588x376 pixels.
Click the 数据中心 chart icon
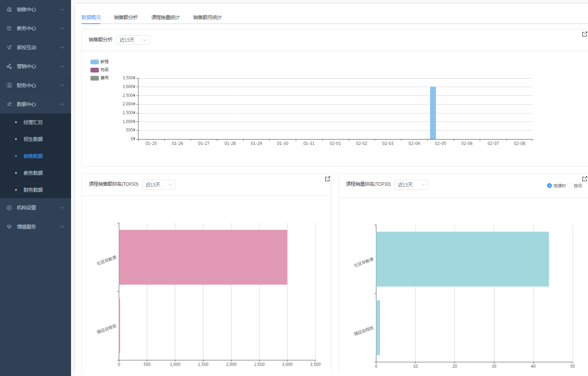tap(9, 104)
